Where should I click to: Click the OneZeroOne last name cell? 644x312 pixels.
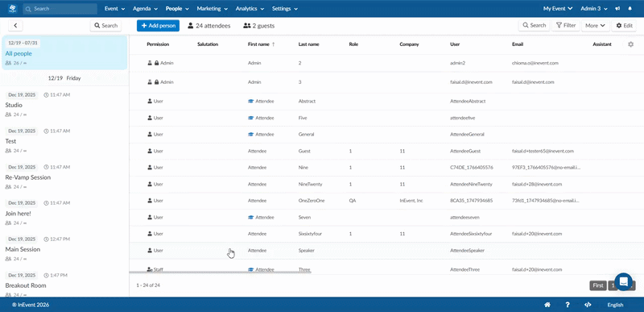pyautogui.click(x=311, y=201)
